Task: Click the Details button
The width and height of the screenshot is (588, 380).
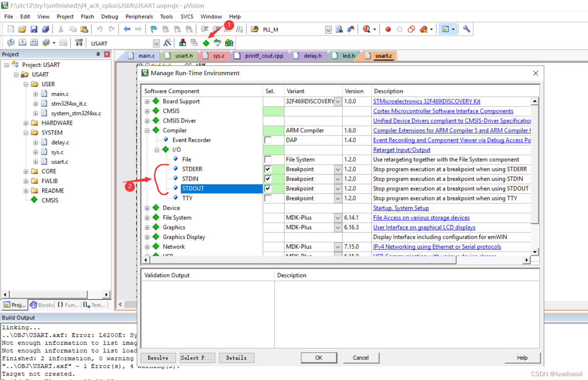Action: pyautogui.click(x=236, y=358)
